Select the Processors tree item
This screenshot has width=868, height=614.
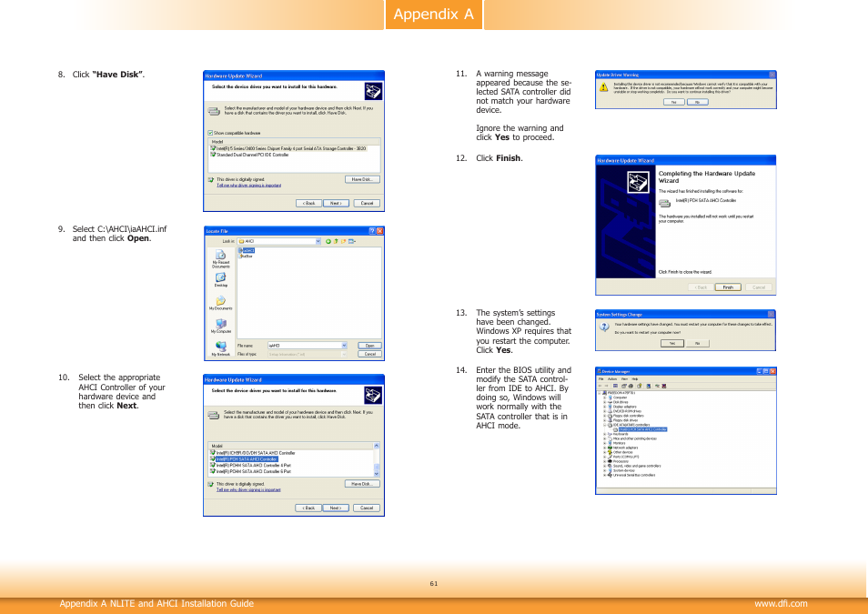pos(621,461)
